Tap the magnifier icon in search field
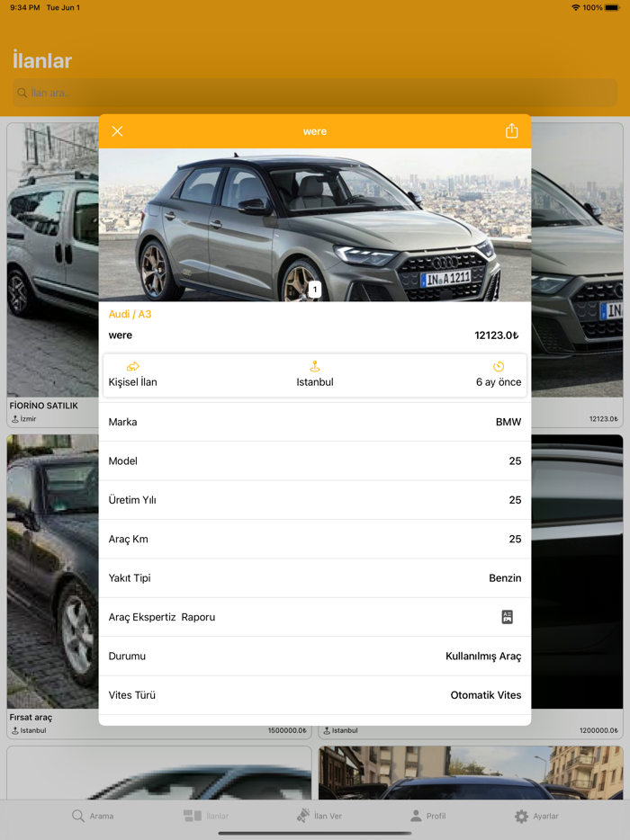This screenshot has height=840, width=630. pos(22,93)
